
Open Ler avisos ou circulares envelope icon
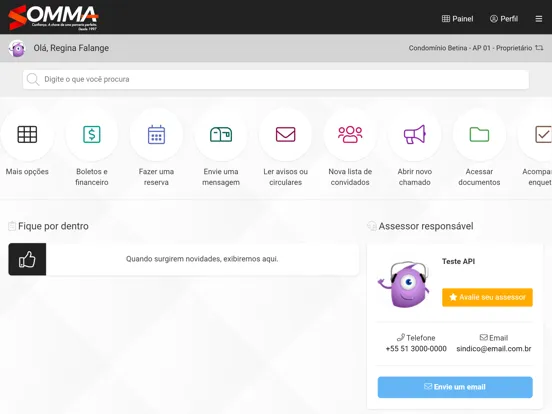[286, 134]
